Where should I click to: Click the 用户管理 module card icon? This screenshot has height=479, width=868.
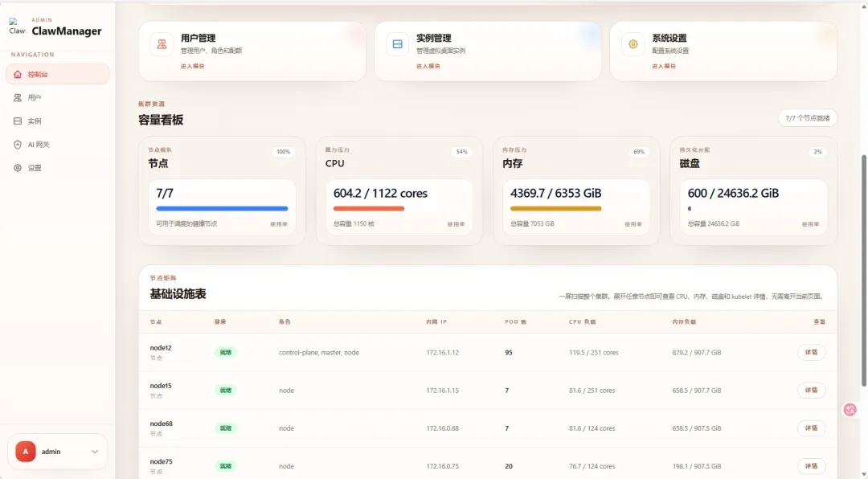[161, 45]
